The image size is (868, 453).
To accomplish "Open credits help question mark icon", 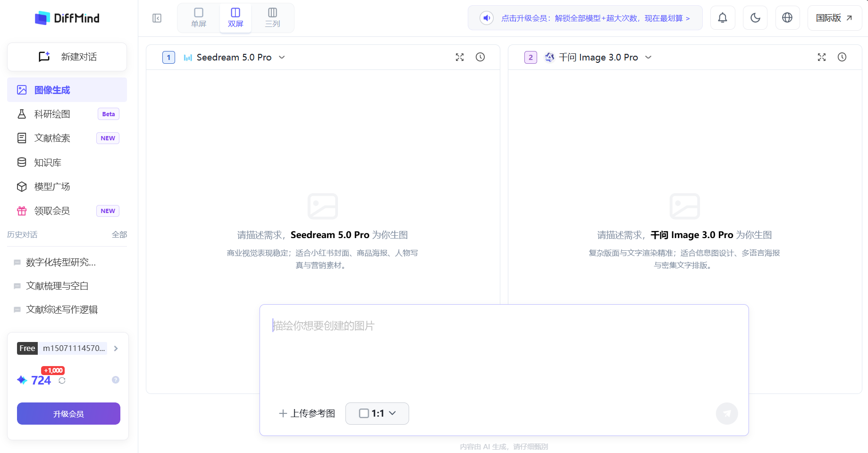I will [116, 380].
